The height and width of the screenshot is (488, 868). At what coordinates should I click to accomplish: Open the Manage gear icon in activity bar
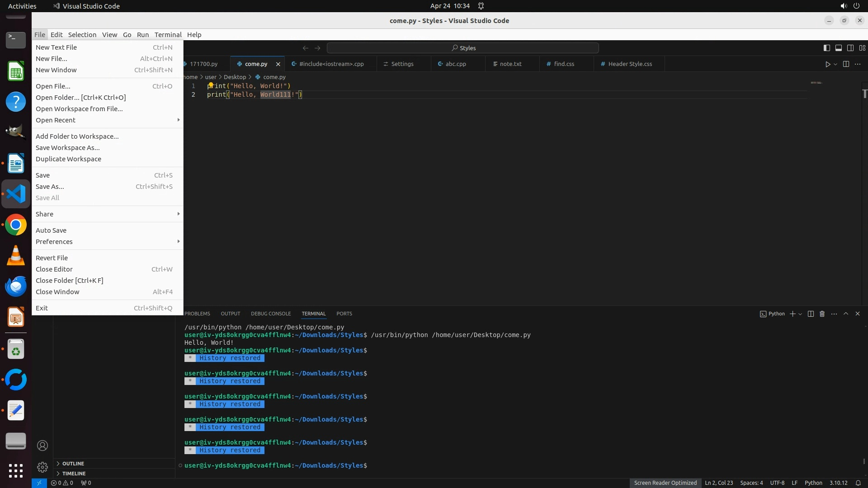42,467
